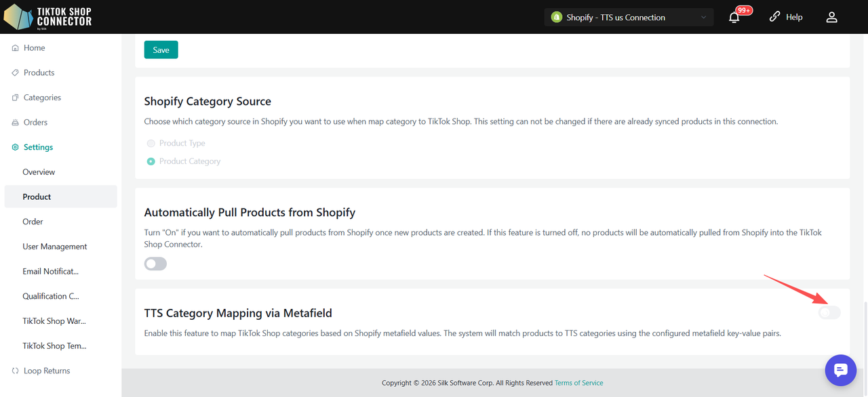This screenshot has height=397, width=868.
Task: Toggle Automatically Pull Products from Shopify
Action: click(x=155, y=264)
